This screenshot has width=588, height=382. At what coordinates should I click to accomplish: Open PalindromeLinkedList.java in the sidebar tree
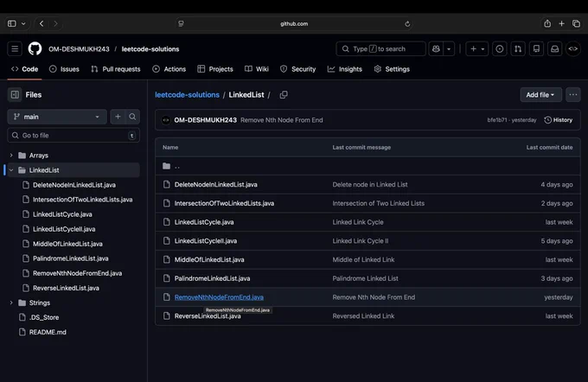click(x=71, y=258)
